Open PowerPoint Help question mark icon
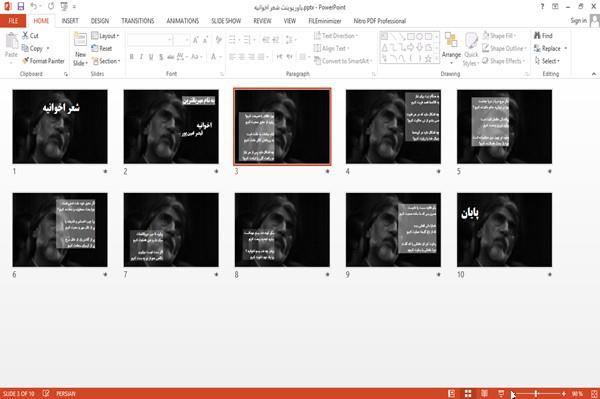The height and width of the screenshot is (399, 600). pyautogui.click(x=542, y=7)
